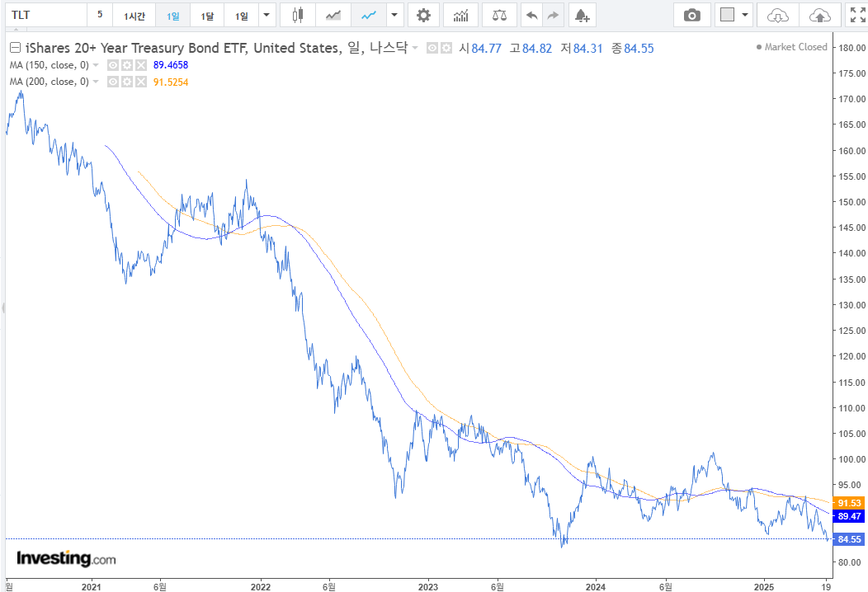Open the indicators bar-chart icon
Viewport: 868px width, 592px height.
coord(460,15)
